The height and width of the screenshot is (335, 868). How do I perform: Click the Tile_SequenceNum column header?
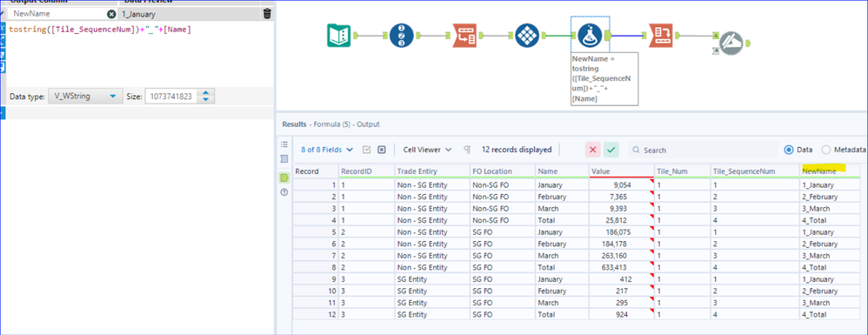click(x=755, y=171)
